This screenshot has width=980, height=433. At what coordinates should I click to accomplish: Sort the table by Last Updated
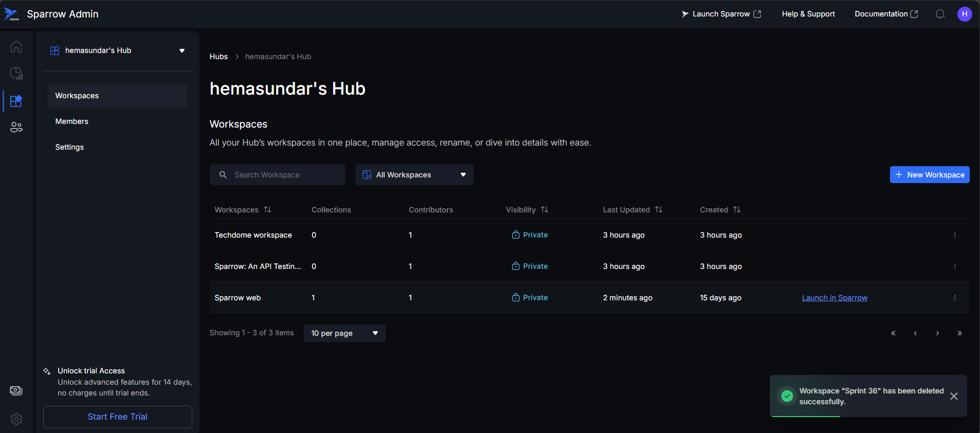pyautogui.click(x=659, y=210)
